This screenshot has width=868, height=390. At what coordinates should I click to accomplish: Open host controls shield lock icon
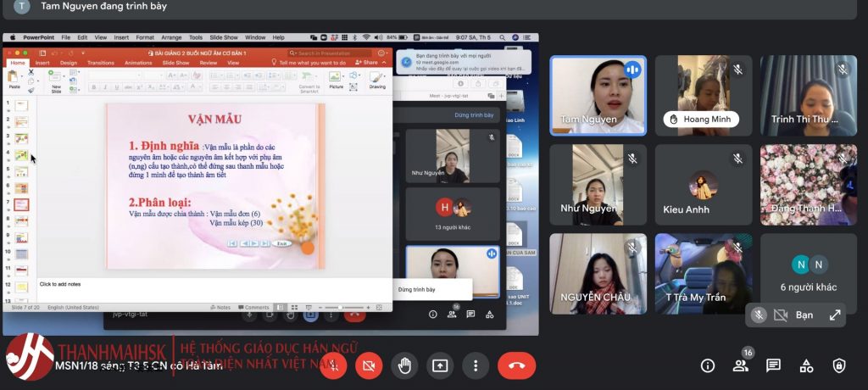pyautogui.click(x=839, y=365)
